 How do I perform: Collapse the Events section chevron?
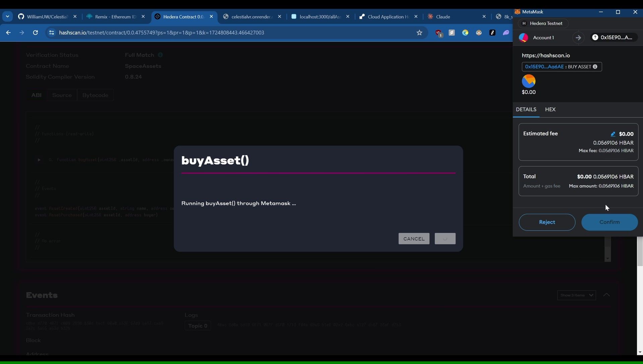tap(606, 295)
